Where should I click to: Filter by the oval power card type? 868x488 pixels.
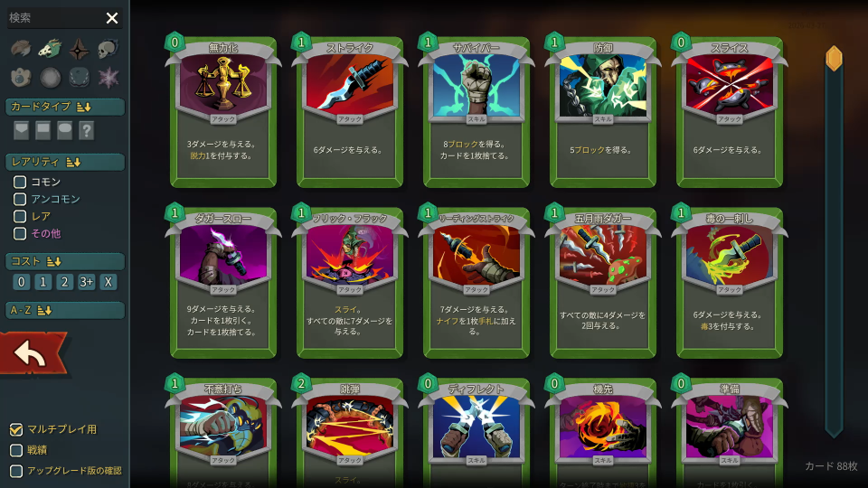[65, 130]
